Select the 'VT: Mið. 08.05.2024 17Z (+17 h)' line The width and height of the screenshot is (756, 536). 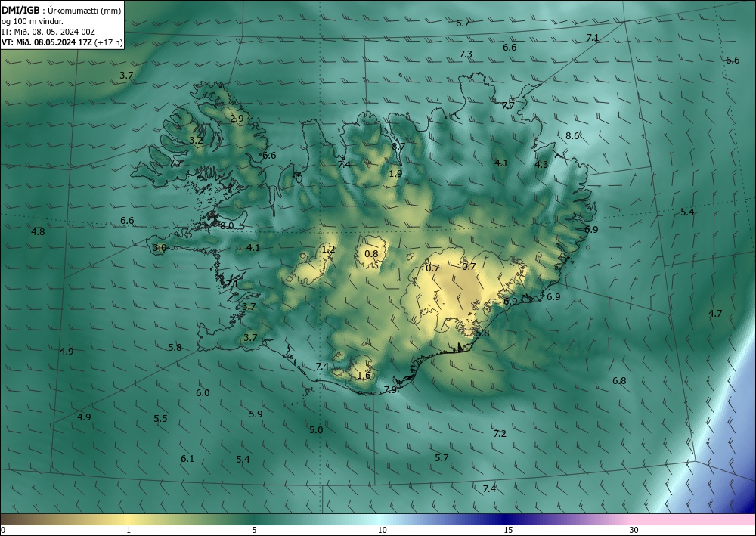(62, 42)
